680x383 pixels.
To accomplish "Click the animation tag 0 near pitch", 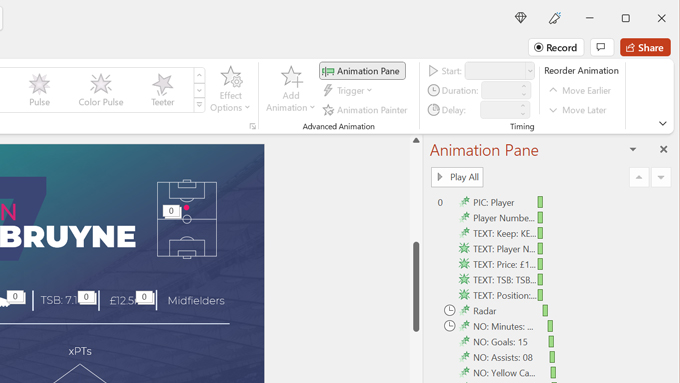I will click(x=171, y=211).
